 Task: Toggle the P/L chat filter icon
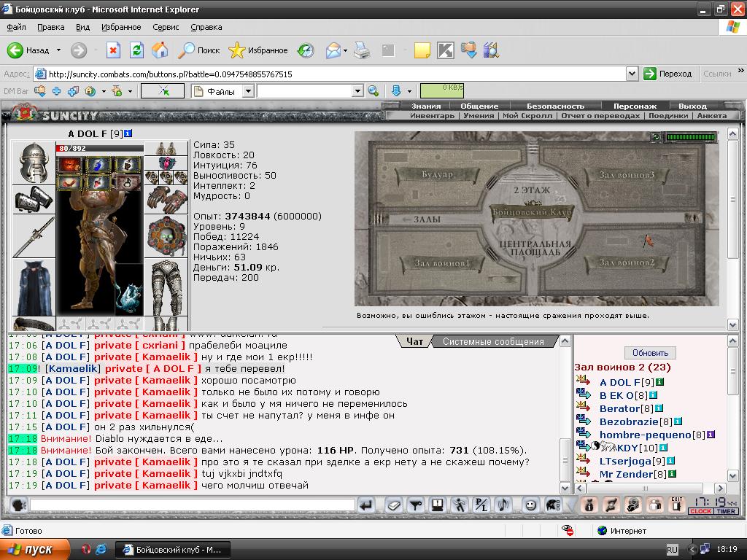click(481, 505)
